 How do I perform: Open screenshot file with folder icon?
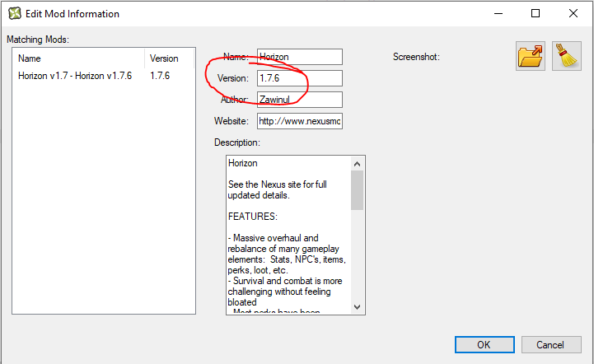[530, 56]
